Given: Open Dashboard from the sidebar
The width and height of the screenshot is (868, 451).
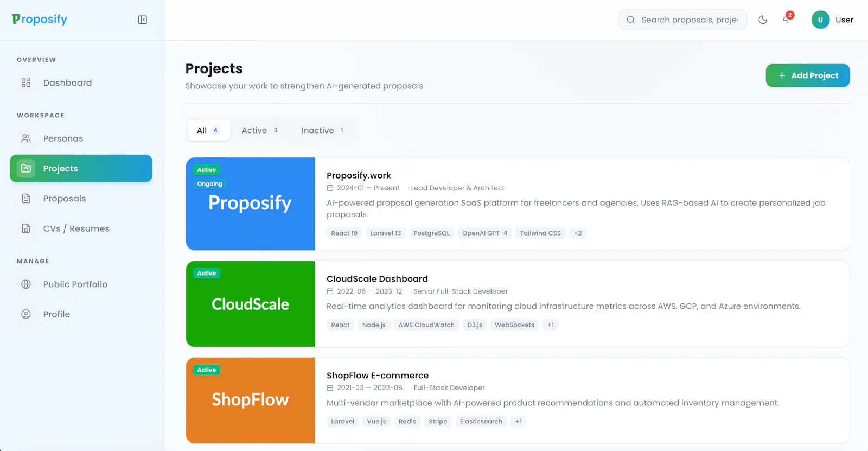Looking at the screenshot, I should coord(81,82).
